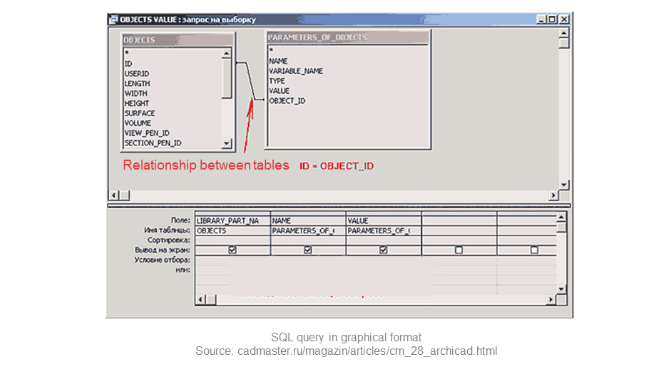Click table name cell under NAME column

coord(308,230)
